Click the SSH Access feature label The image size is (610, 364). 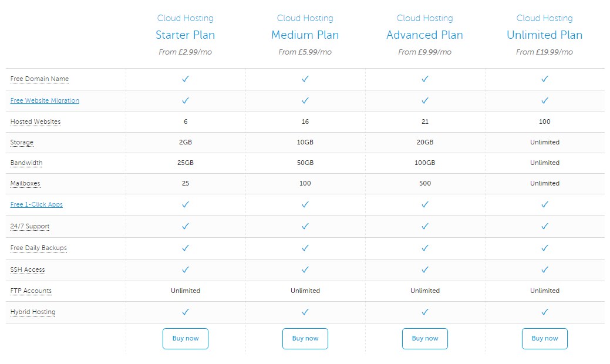coord(28,269)
